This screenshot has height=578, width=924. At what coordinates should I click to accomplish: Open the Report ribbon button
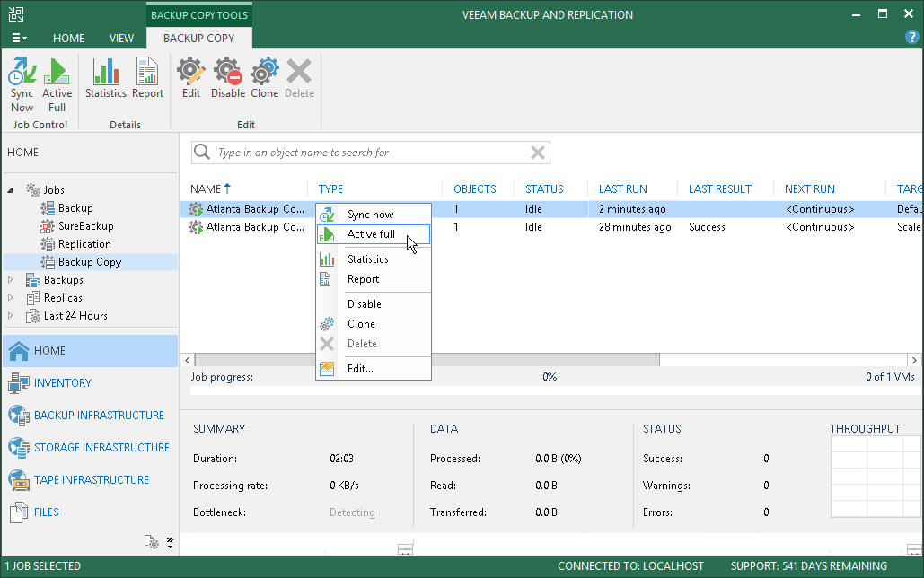click(x=147, y=78)
